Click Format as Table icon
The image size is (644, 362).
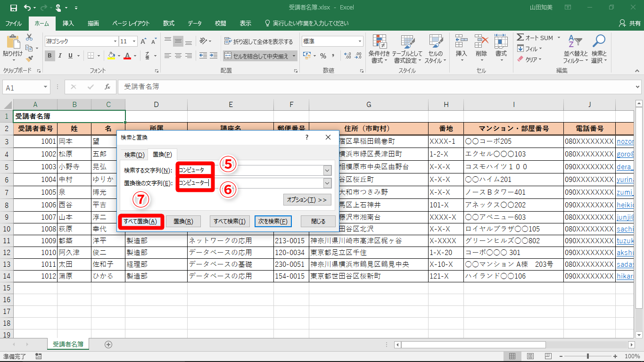click(x=407, y=42)
